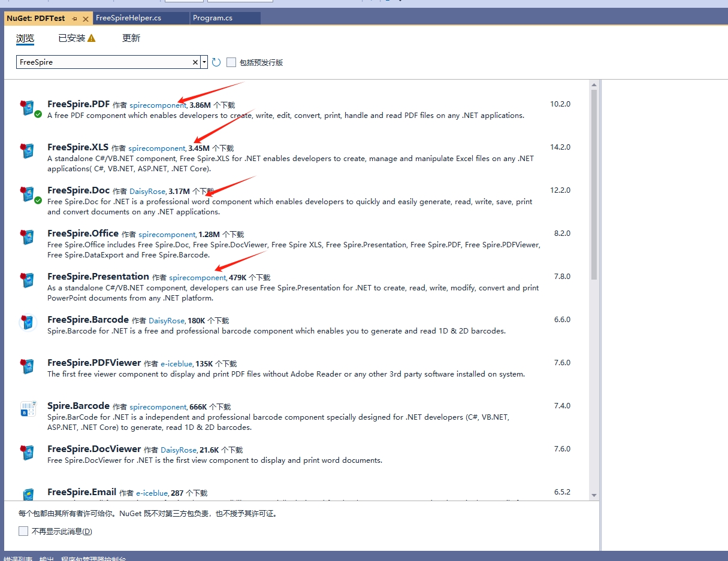The image size is (728, 561).
Task: Select the FreeSpire.Email package title
Action: point(82,492)
